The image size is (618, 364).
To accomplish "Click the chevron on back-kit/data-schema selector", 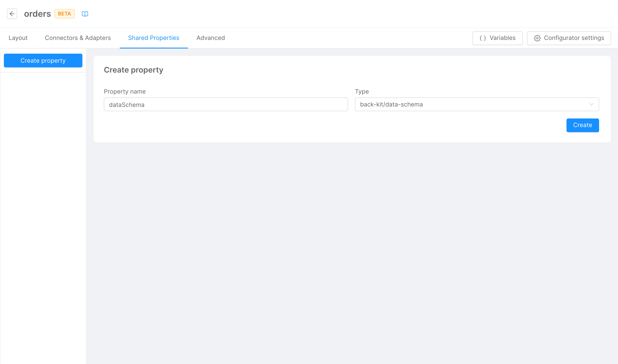I will click(x=591, y=104).
